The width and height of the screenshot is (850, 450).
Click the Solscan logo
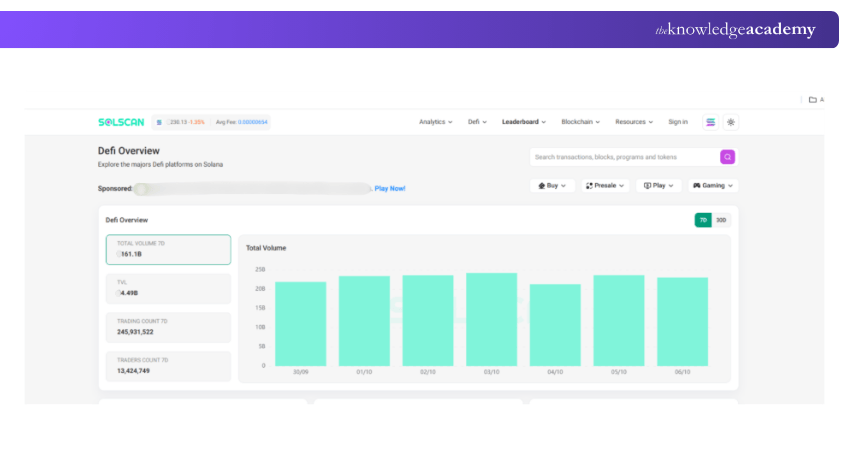coord(121,122)
